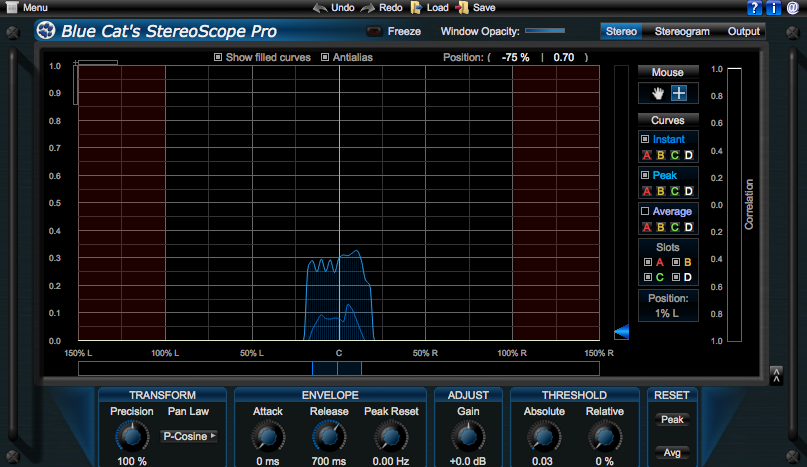Click Average curve slot B letter

(x=660, y=227)
